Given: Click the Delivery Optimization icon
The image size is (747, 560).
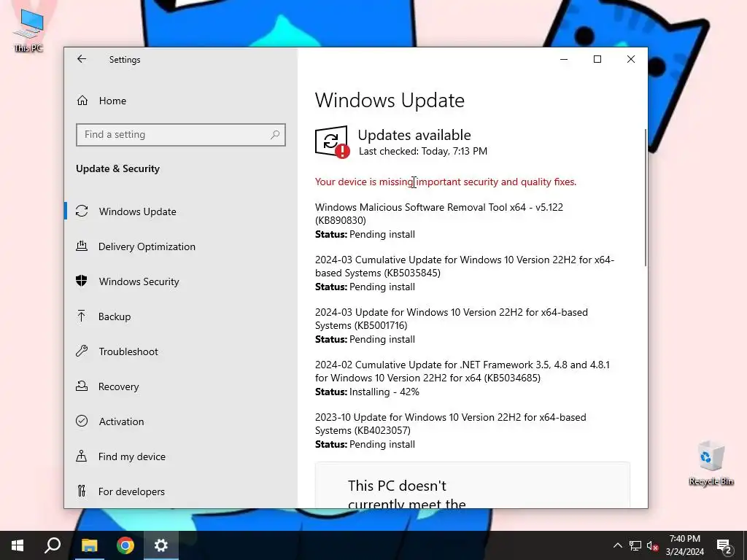Looking at the screenshot, I should coord(82,246).
